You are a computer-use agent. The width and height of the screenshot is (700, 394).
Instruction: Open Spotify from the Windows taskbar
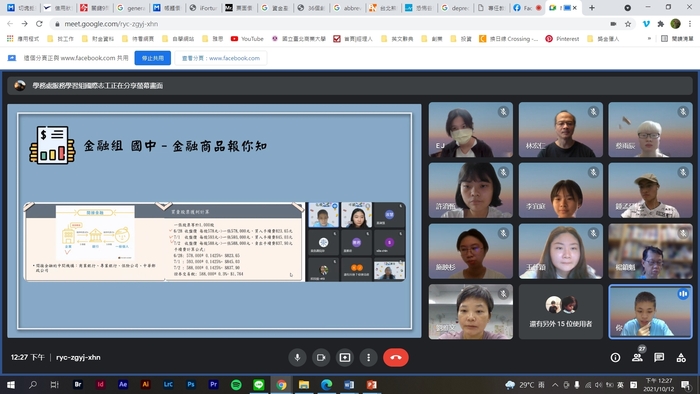(x=236, y=385)
